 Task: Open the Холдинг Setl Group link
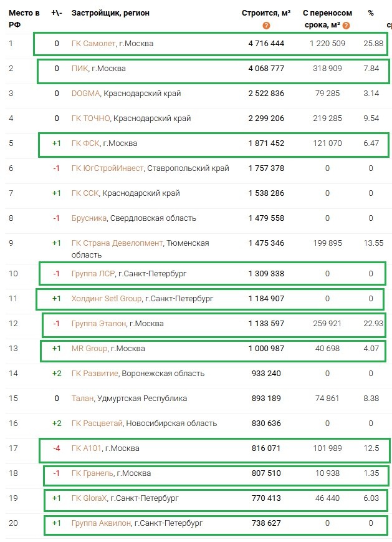[107, 298]
